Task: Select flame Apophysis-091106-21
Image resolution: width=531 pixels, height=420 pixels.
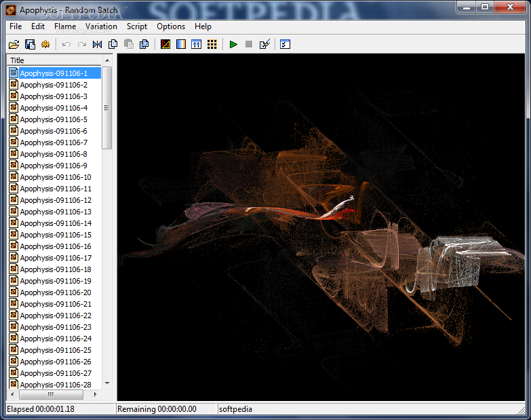Action: coord(54,304)
